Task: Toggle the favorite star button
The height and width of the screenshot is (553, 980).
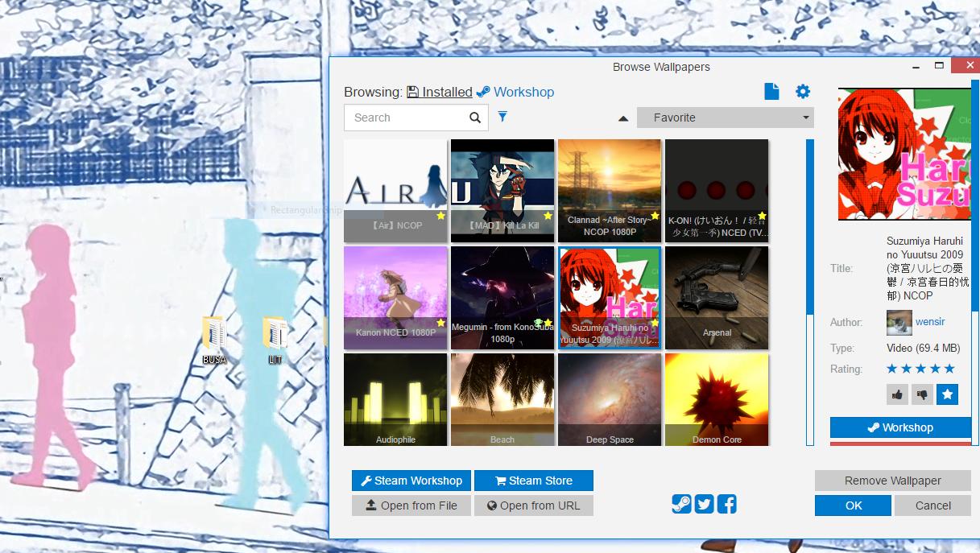Action: click(x=947, y=394)
